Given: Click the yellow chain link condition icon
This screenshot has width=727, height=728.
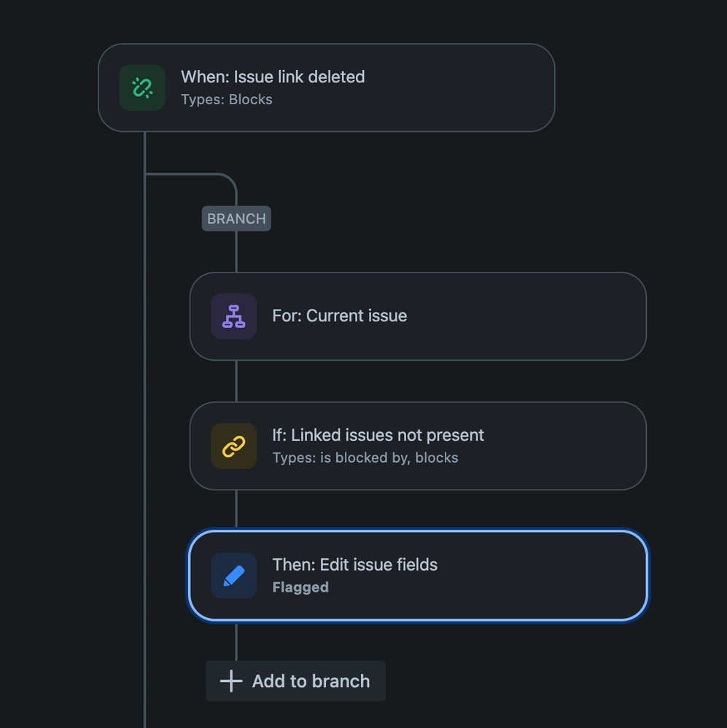Looking at the screenshot, I should coord(233,446).
